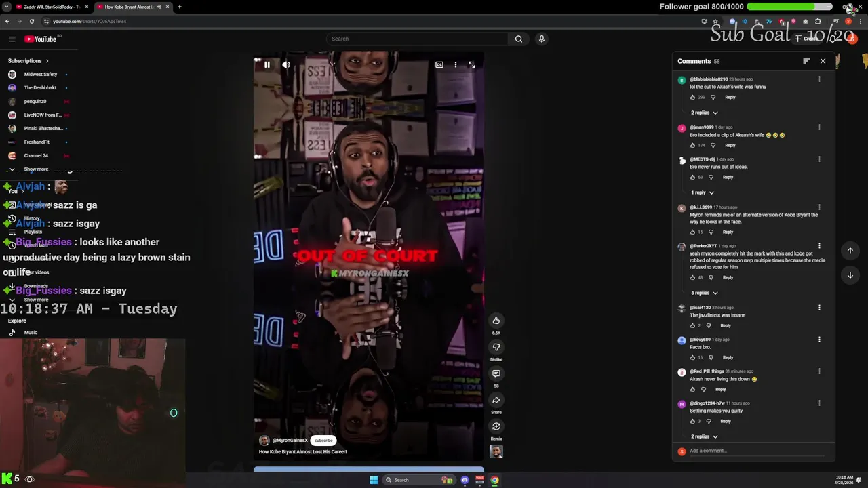The width and height of the screenshot is (868, 488).
Task: Open the comments sort order menu
Action: [x=806, y=61]
